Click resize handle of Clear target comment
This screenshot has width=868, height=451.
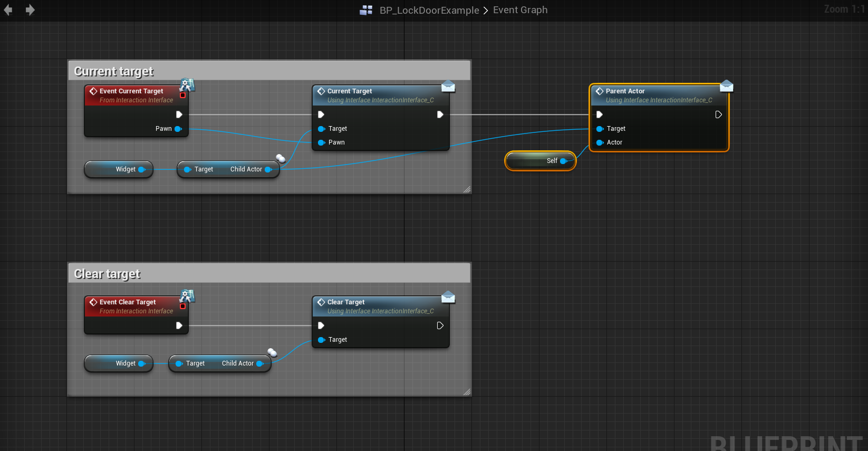[467, 392]
